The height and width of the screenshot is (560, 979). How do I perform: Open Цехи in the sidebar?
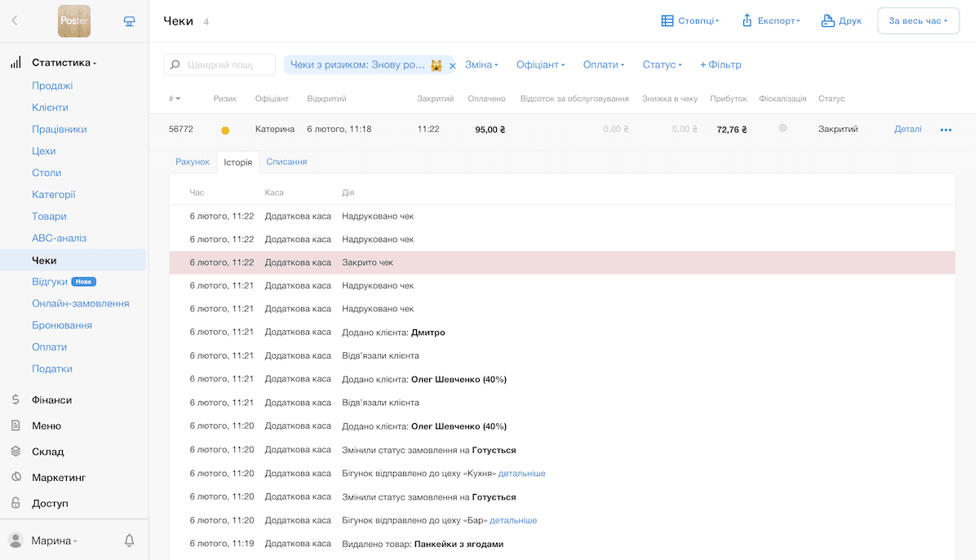point(44,151)
